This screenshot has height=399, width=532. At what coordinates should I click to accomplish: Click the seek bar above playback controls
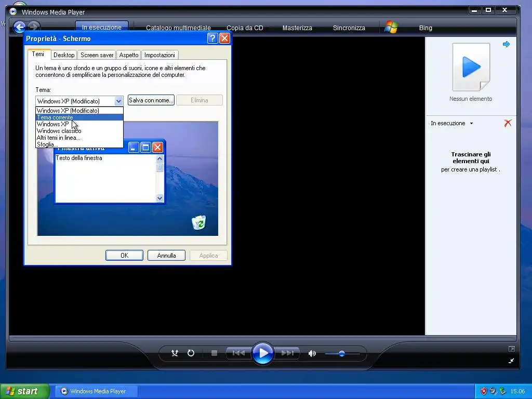click(262, 338)
